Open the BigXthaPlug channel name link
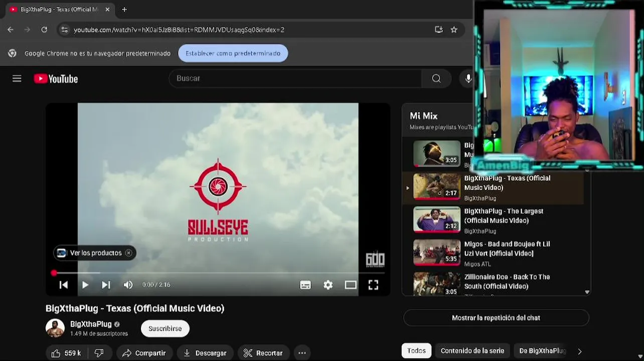This screenshot has height=361, width=644. pos(91,324)
